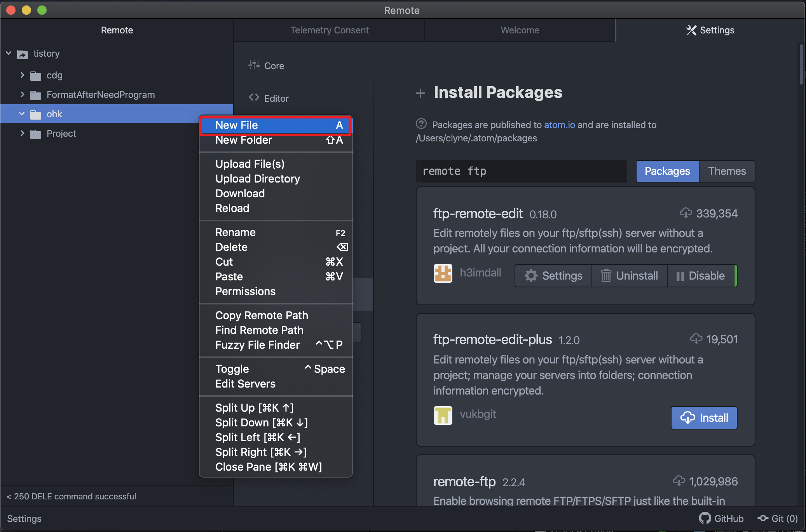This screenshot has width=806, height=532.
Task: Click the h3imdall author avatar icon
Action: [443, 273]
